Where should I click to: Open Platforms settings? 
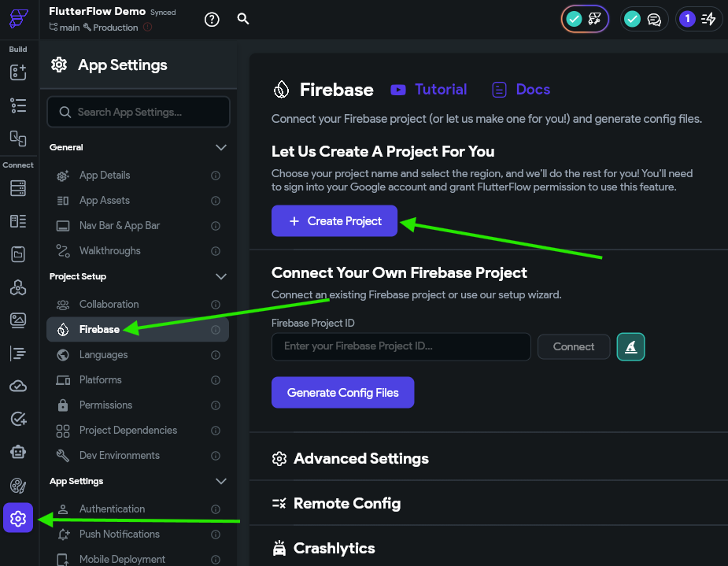coord(138,379)
